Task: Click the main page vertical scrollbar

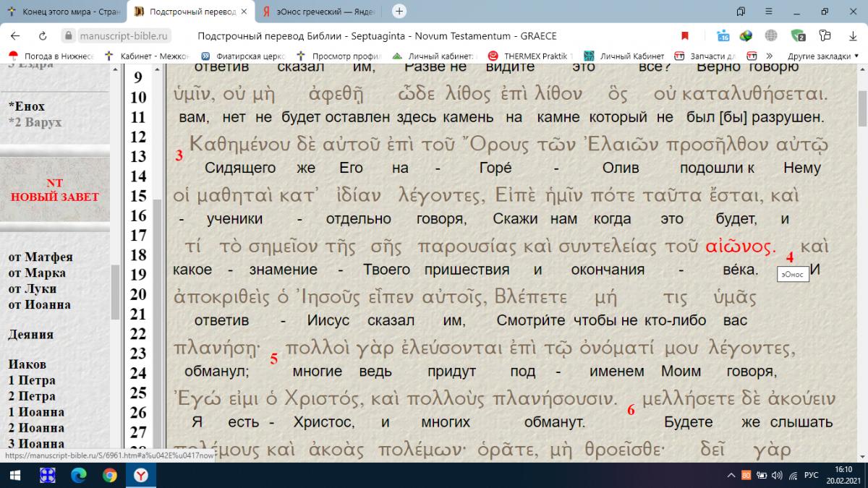Action: click(x=861, y=253)
